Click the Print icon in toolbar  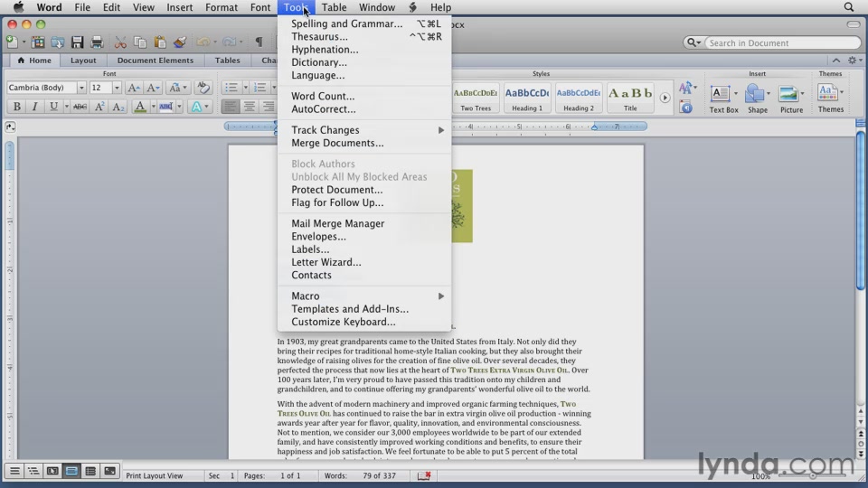pos(97,42)
